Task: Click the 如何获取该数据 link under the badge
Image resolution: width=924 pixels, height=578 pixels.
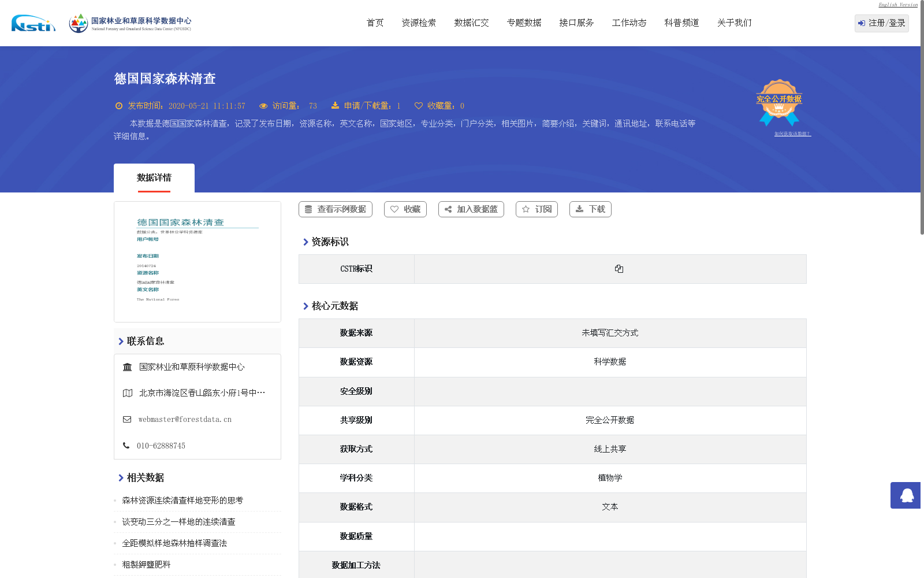Action: click(792, 134)
